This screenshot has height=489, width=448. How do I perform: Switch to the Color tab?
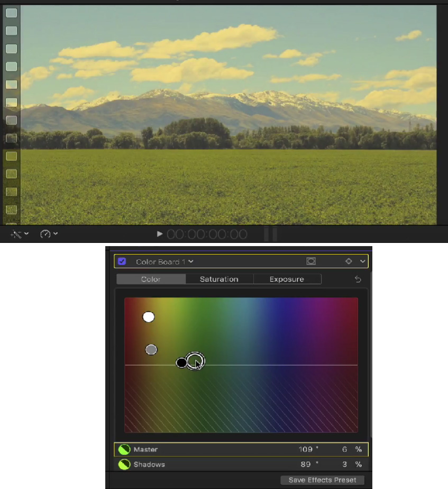click(151, 279)
